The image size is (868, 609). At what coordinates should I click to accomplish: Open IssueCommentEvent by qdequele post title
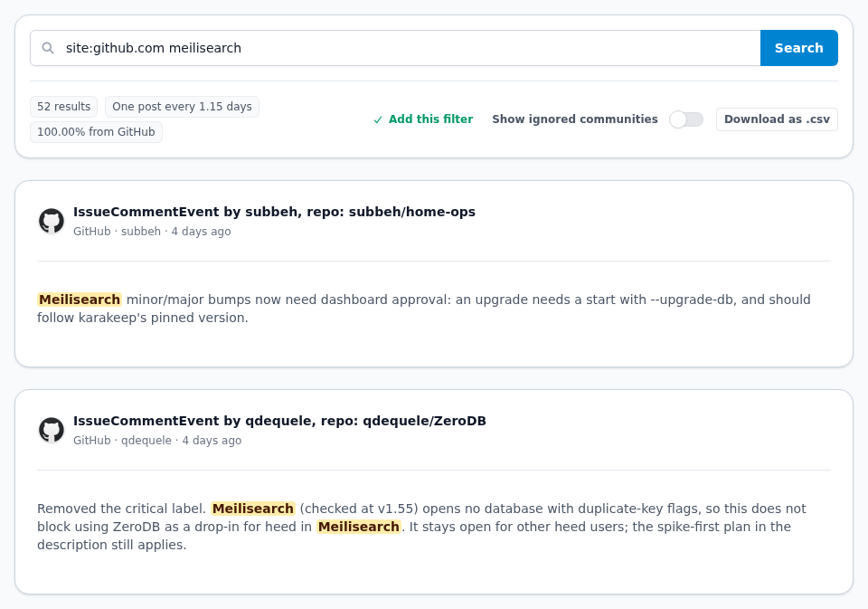click(x=279, y=421)
